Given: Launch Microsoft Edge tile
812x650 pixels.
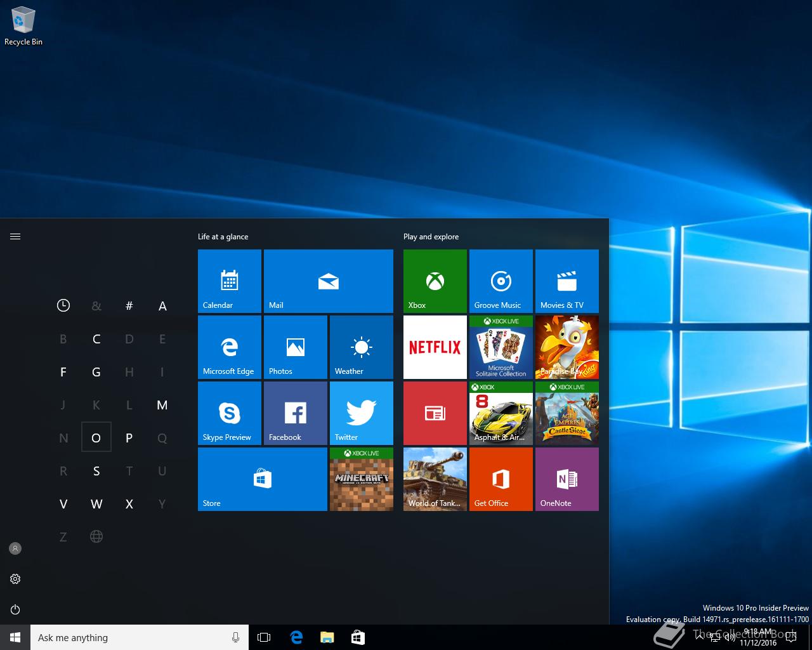Looking at the screenshot, I should [x=230, y=347].
